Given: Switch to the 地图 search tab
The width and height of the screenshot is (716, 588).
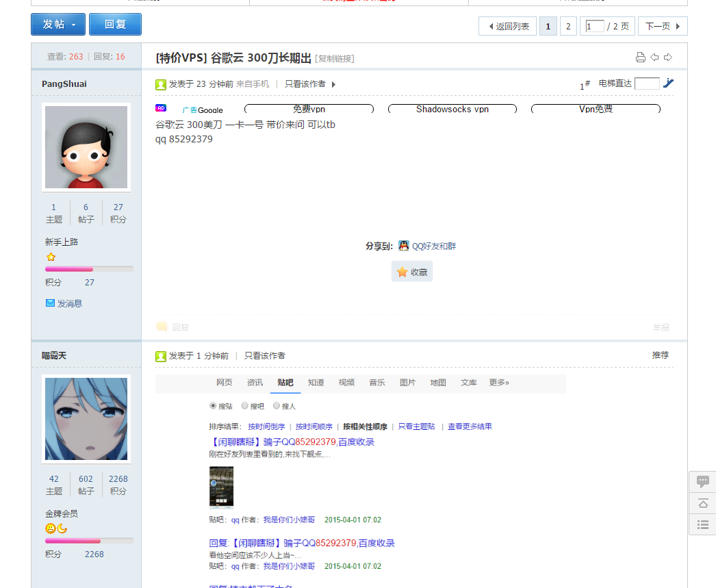Looking at the screenshot, I should pyautogui.click(x=438, y=382).
